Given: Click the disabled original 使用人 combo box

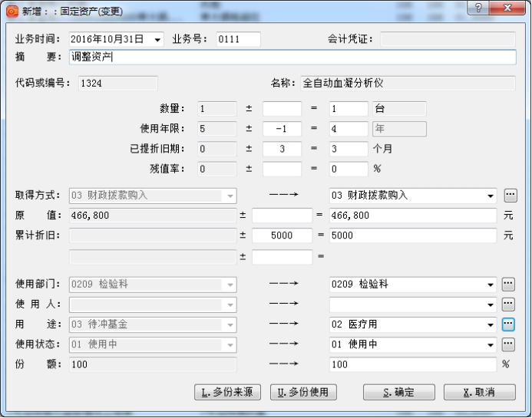Looking at the screenshot, I should (x=153, y=304).
